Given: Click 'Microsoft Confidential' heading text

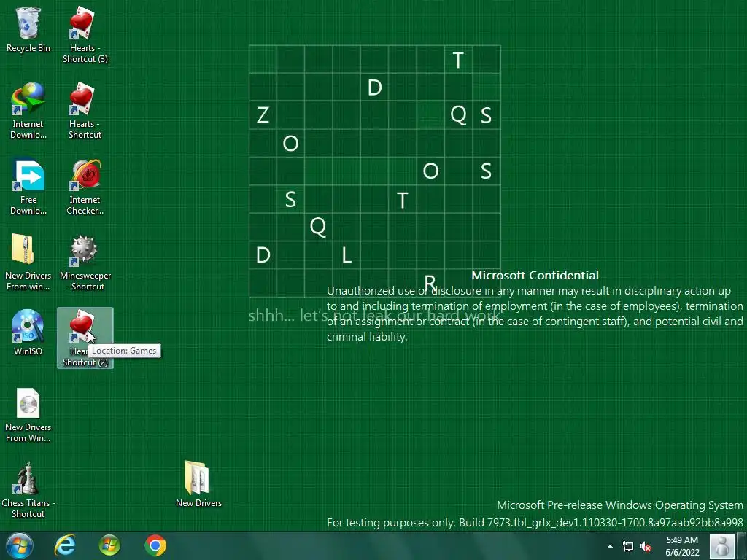Looking at the screenshot, I should 535,275.
